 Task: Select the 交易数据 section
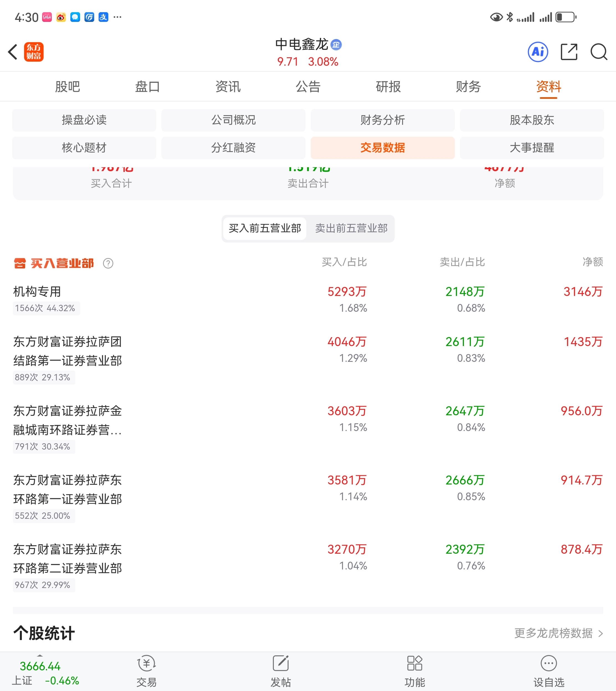pyautogui.click(x=383, y=148)
